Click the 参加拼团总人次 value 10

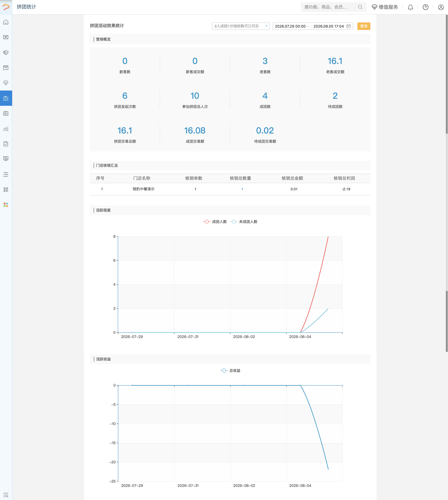pos(195,96)
